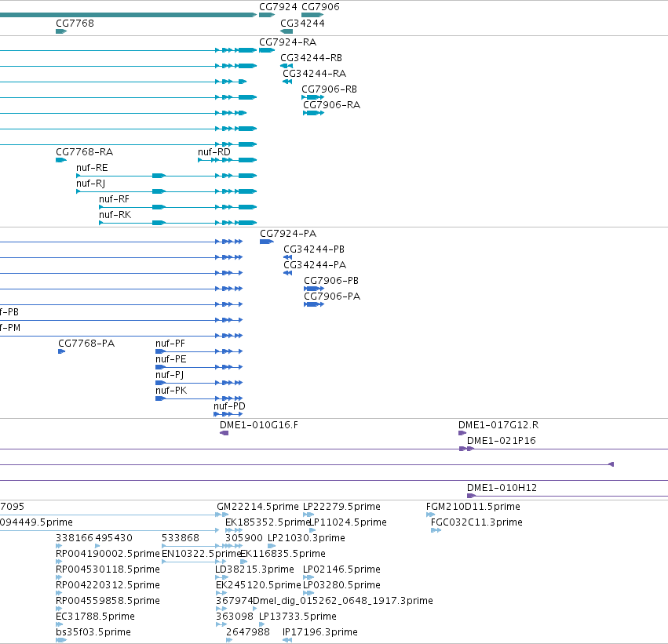
Task: Click the EK185352.5prime EST label
Action: point(268,522)
